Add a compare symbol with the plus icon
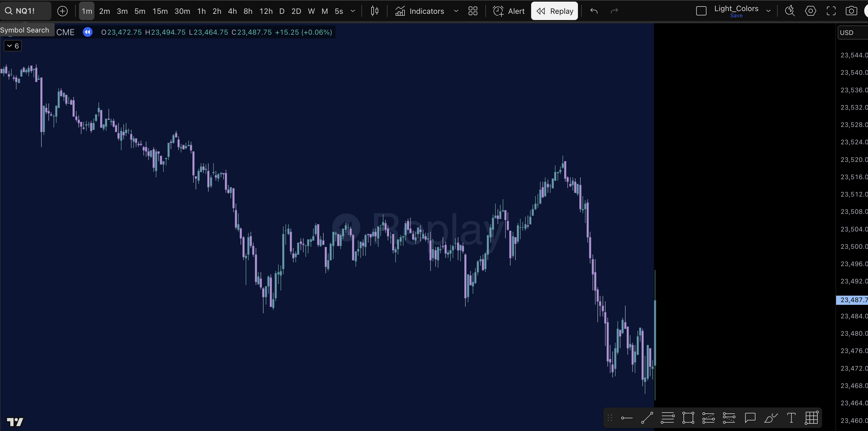Screen dimensions: 868x431 [62, 11]
